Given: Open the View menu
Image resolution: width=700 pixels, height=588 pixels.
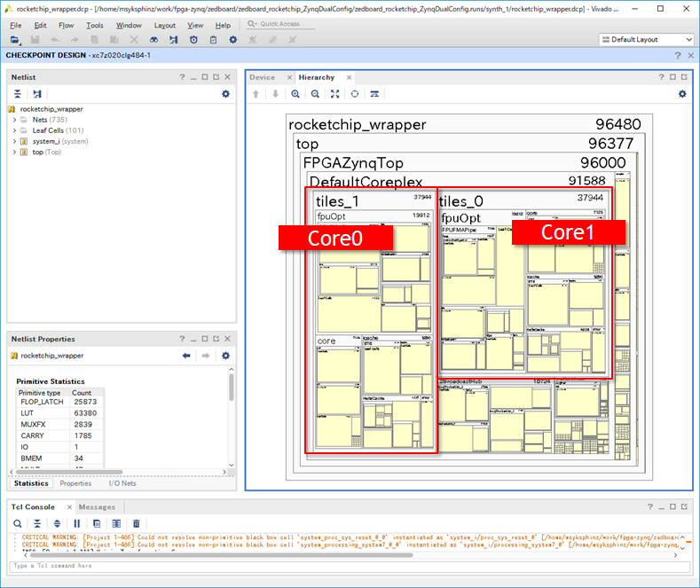Looking at the screenshot, I should pos(195,26).
